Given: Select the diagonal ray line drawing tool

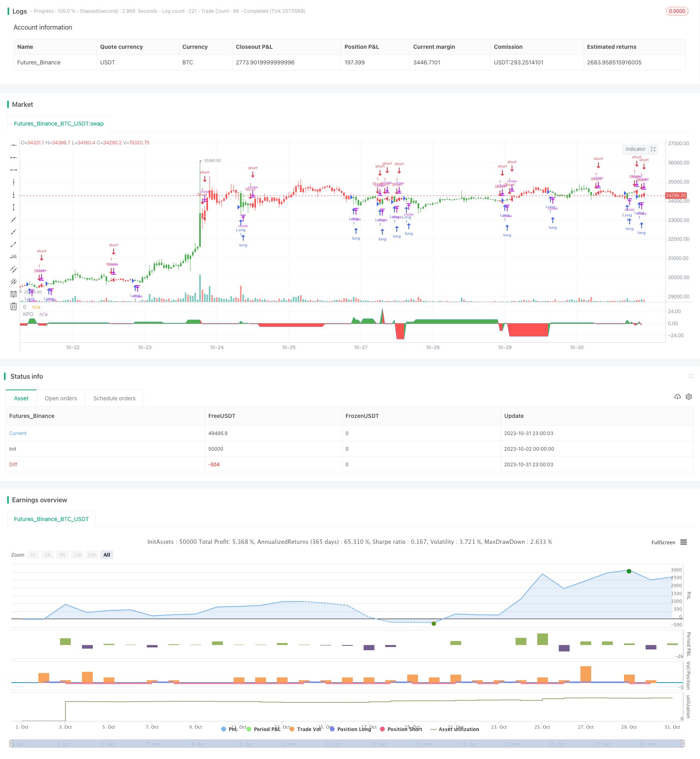Looking at the screenshot, I should point(14,232).
